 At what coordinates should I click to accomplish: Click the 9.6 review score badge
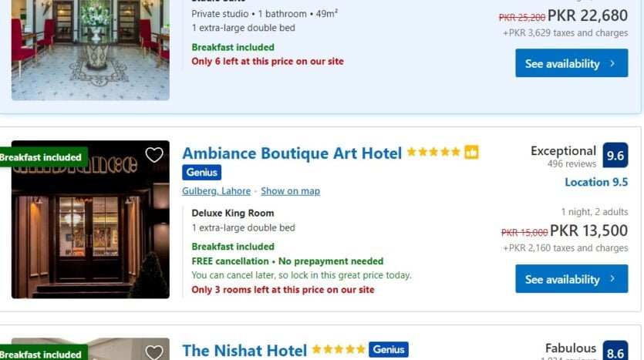point(615,155)
